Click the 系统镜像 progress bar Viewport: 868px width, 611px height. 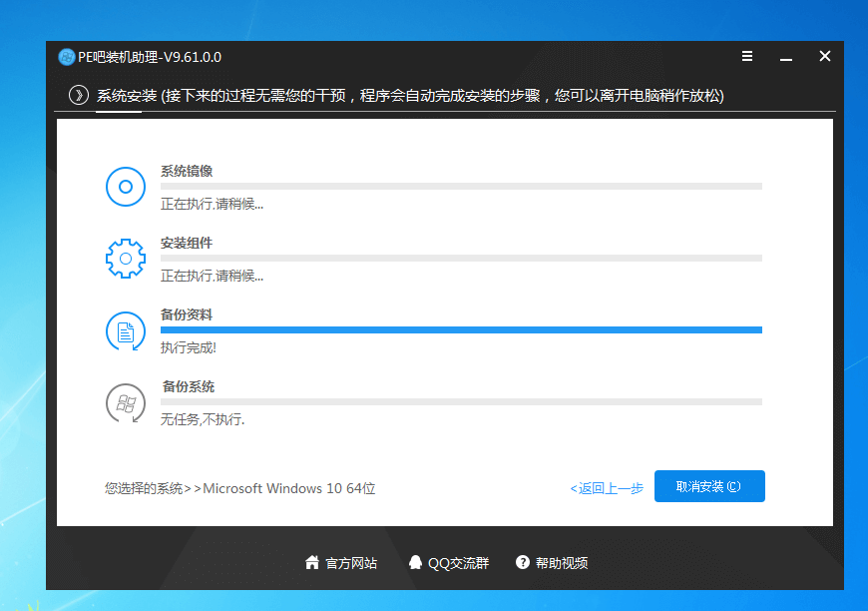(461, 186)
